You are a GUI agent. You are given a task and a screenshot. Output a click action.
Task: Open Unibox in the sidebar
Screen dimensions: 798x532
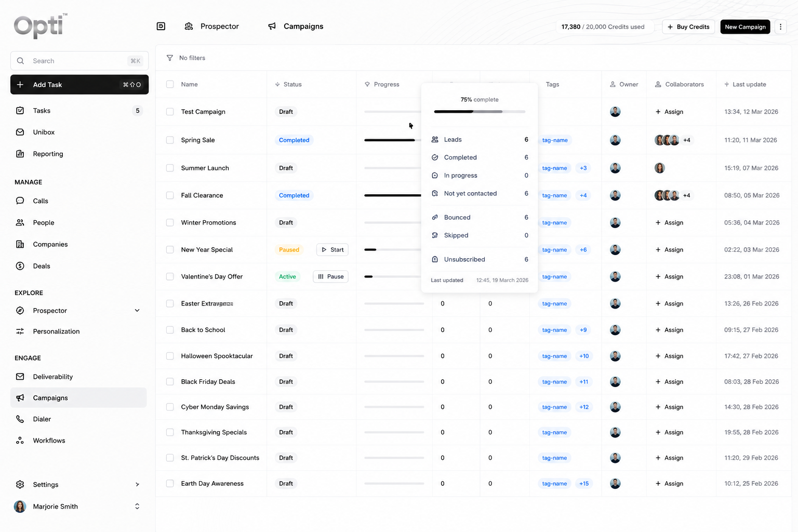click(x=78, y=132)
